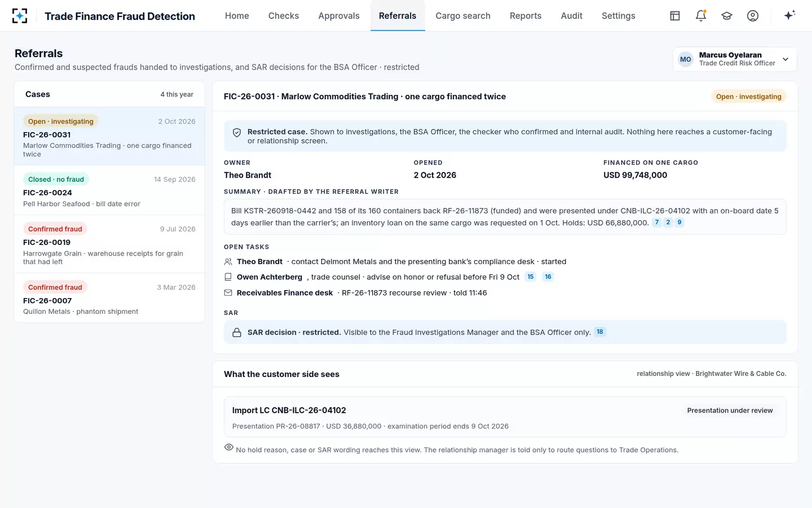The height and width of the screenshot is (508, 812).
Task: Click the Open · investigating status badge in header
Action: [749, 97]
